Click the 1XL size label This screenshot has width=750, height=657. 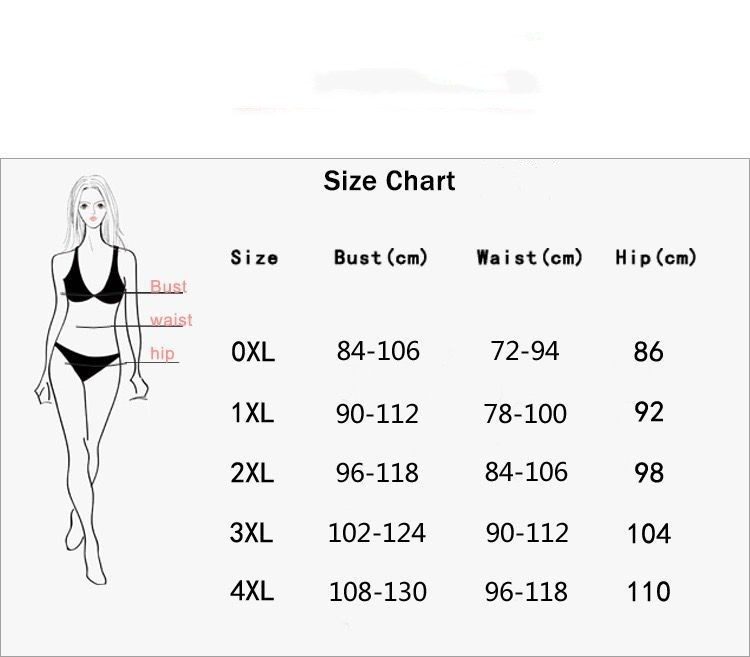(x=252, y=413)
